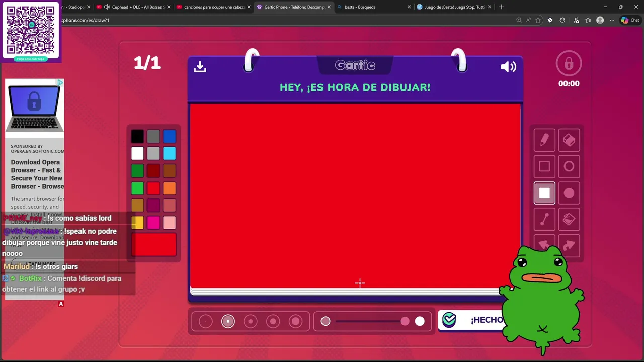Select the filled circle tool
This screenshot has width=644, height=362.
(x=569, y=193)
